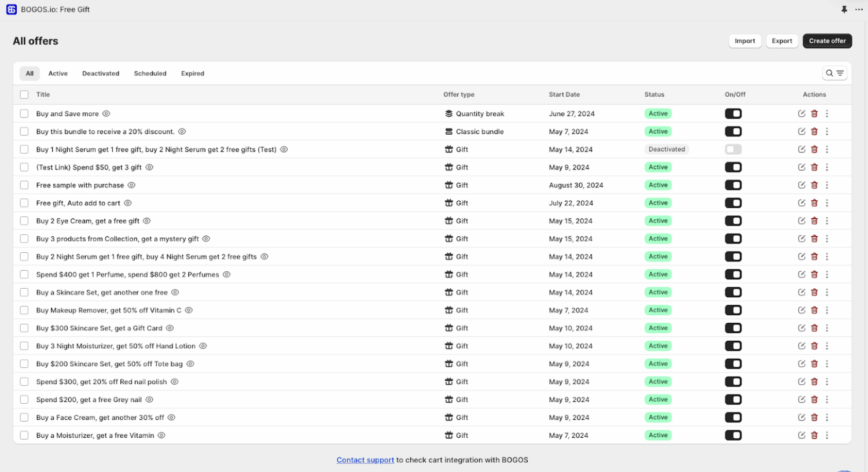Viewport: 868px width, 472px height.
Task: Enable the deactivated Night Serum test offer
Action: (733, 149)
